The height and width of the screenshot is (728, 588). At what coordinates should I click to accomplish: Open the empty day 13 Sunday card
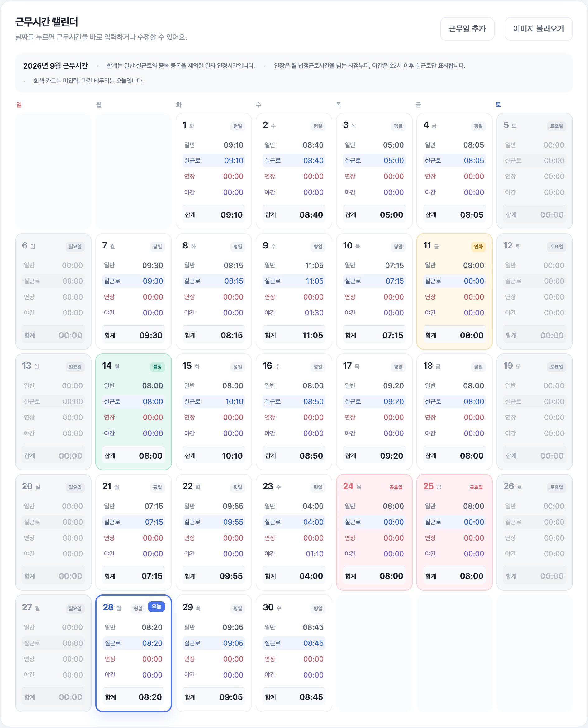click(53, 412)
